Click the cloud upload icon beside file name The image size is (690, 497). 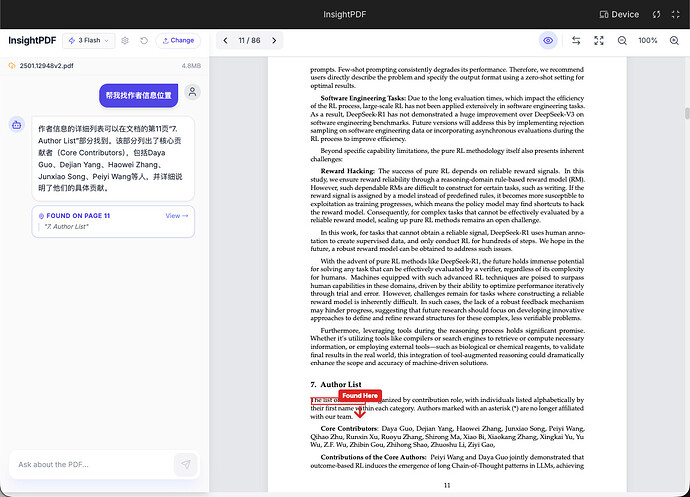[12, 66]
